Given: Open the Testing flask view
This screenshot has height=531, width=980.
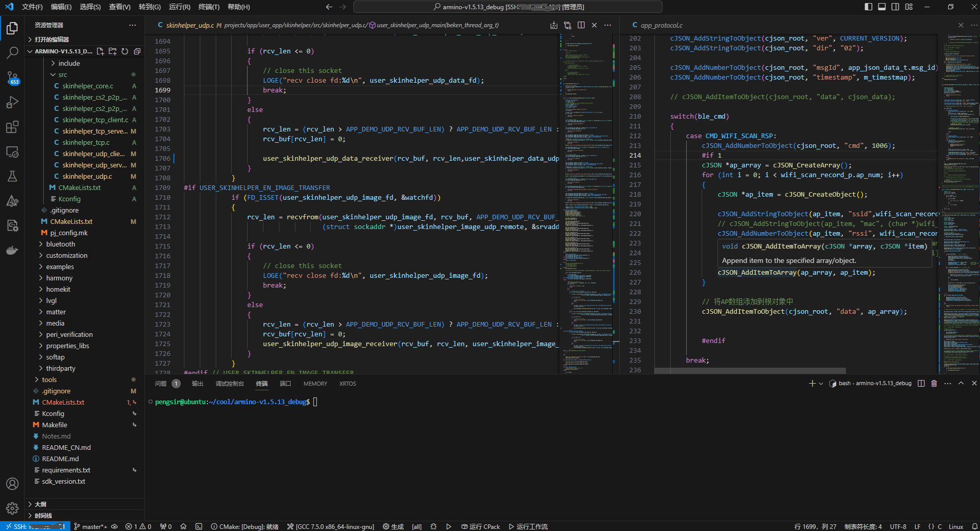Looking at the screenshot, I should [x=12, y=176].
